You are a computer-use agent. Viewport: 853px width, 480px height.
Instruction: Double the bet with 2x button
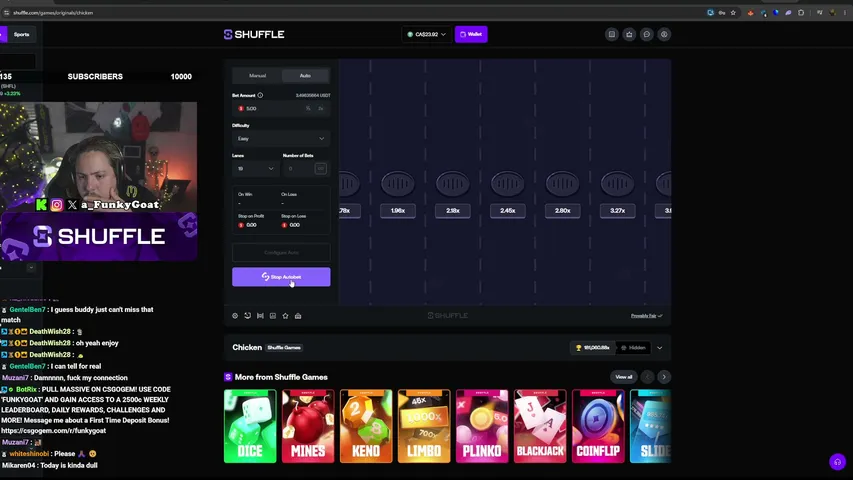click(x=320, y=108)
